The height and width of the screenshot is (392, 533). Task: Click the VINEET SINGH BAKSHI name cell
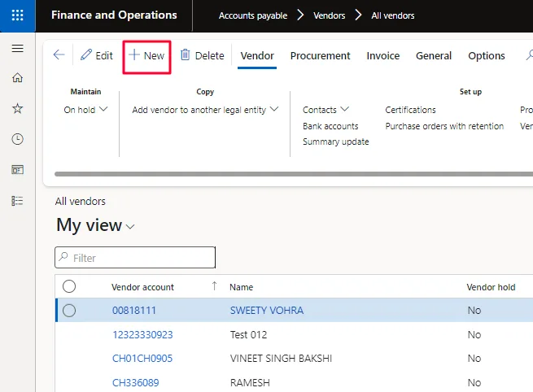coord(281,359)
